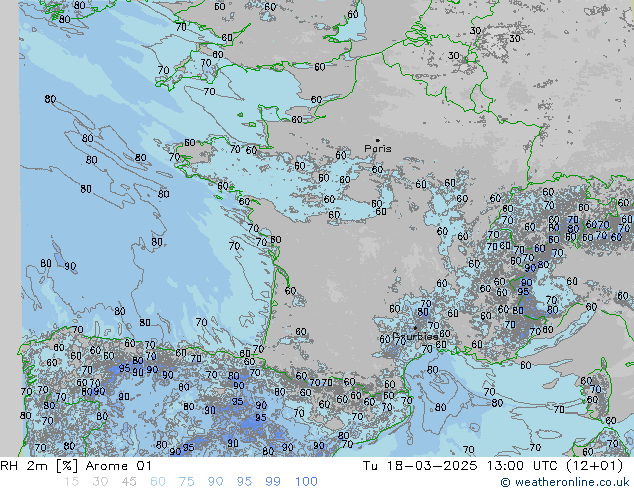This screenshot has width=634, height=490.
Task: Select the 30 legend value
Action: (x=100, y=482)
